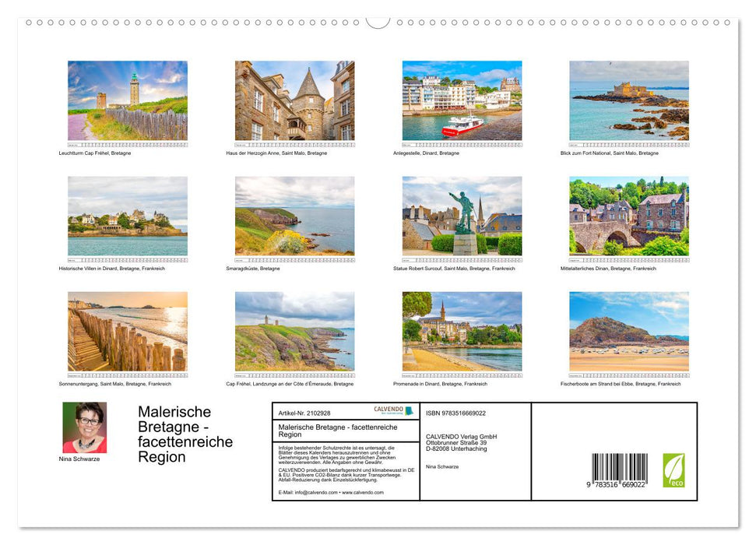The height and width of the screenshot is (545, 756).
Task: View the Fort National Saint Malo image
Action: [x=628, y=101]
